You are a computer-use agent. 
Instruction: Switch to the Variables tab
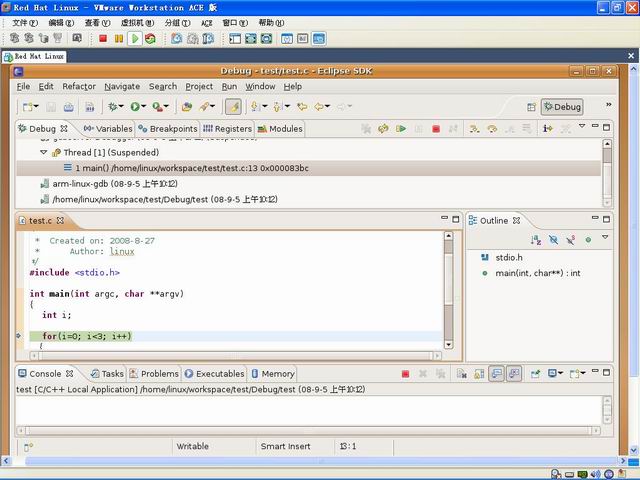pos(108,129)
